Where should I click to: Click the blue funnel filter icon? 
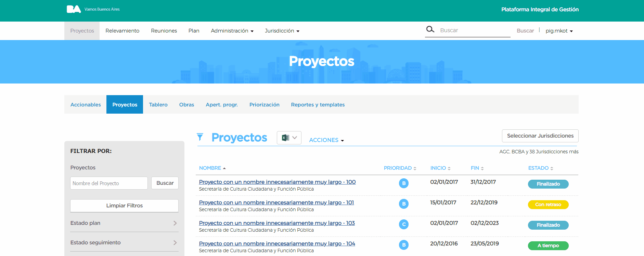pos(200,137)
